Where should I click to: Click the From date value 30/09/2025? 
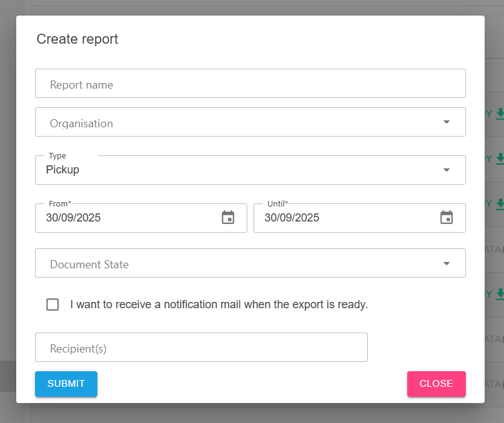(x=73, y=218)
